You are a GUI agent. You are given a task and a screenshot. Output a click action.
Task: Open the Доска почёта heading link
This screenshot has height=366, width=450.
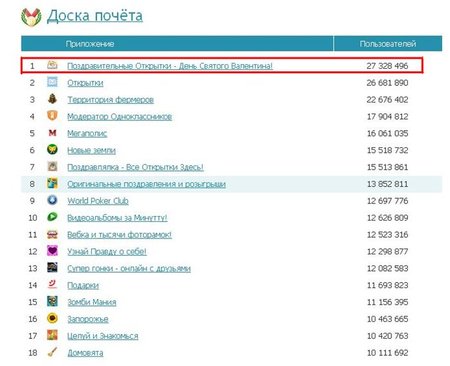(95, 16)
